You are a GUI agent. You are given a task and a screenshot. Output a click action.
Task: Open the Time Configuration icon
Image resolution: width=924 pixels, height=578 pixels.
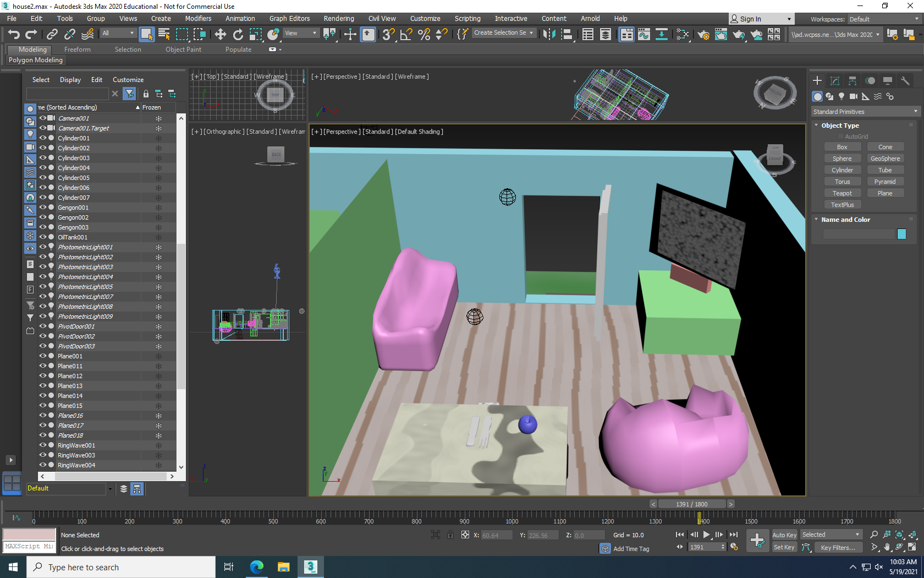(x=734, y=547)
